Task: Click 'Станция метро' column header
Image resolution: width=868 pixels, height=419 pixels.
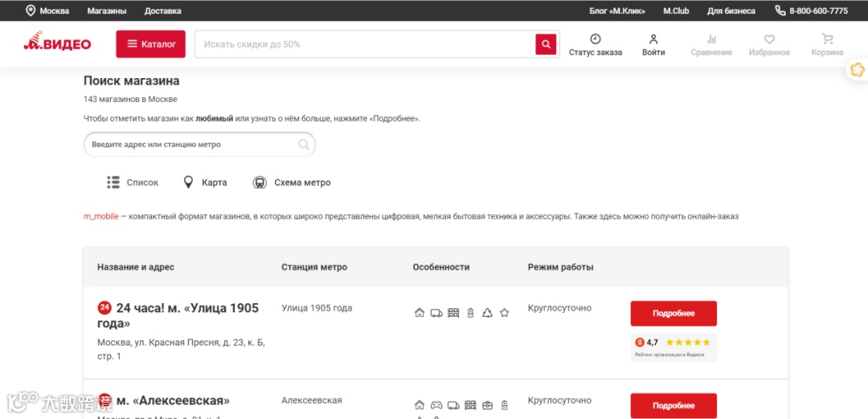Action: point(314,267)
